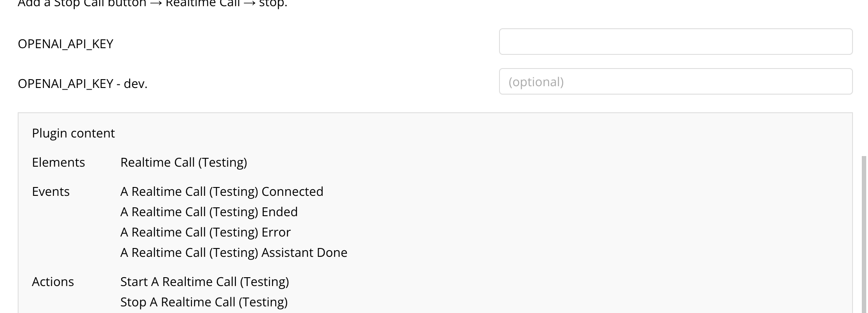
Task: Click the OPENAI_API_KEY label text
Action: 65,43
